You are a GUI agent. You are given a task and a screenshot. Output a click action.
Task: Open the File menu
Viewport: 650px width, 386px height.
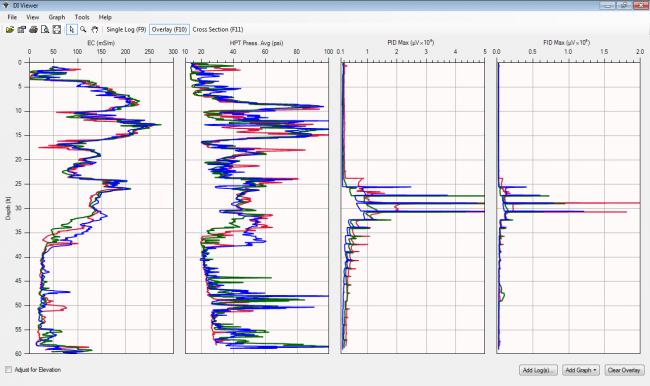pyautogui.click(x=12, y=17)
